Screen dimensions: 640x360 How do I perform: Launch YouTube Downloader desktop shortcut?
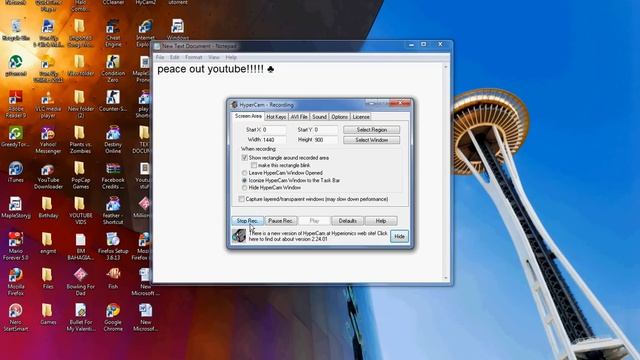click(x=48, y=175)
